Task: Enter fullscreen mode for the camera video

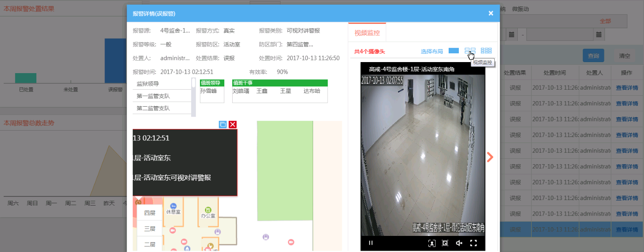Action: [x=473, y=243]
